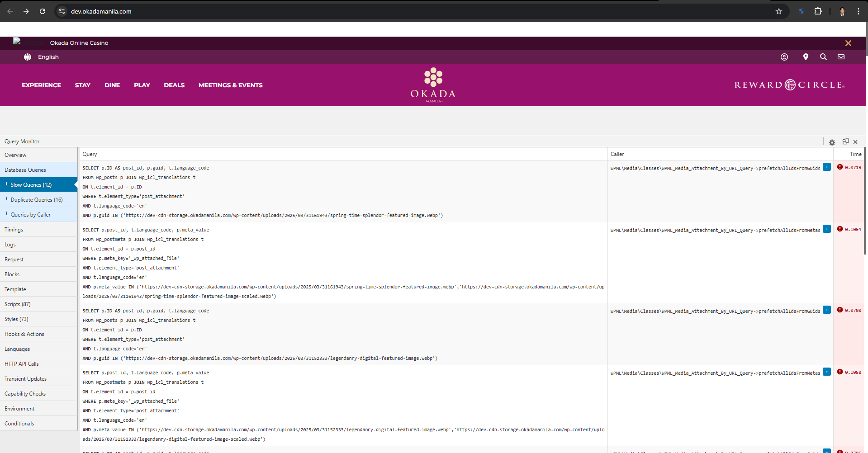Click the slow warning icon beside 0.1058
868x453 pixels.
[x=840, y=372]
